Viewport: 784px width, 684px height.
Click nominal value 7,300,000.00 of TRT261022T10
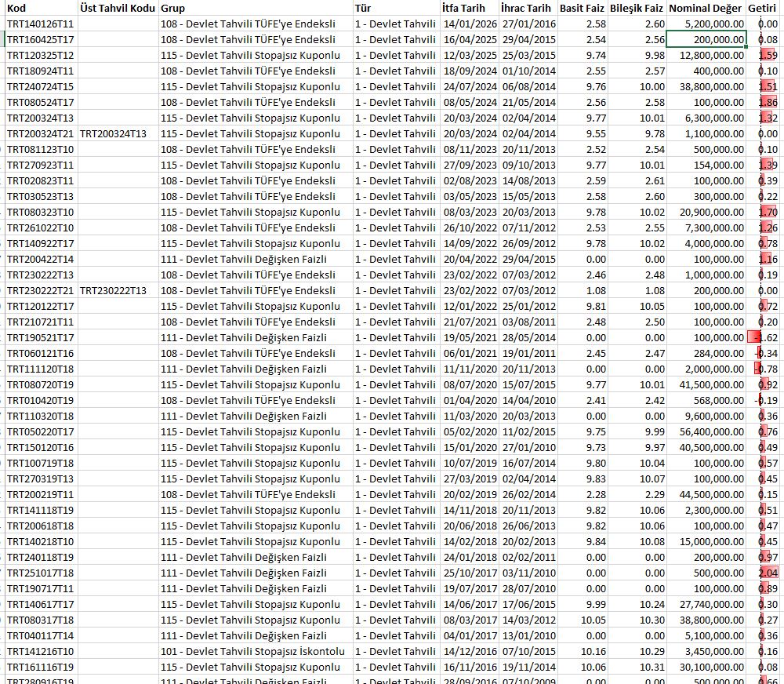point(706,227)
